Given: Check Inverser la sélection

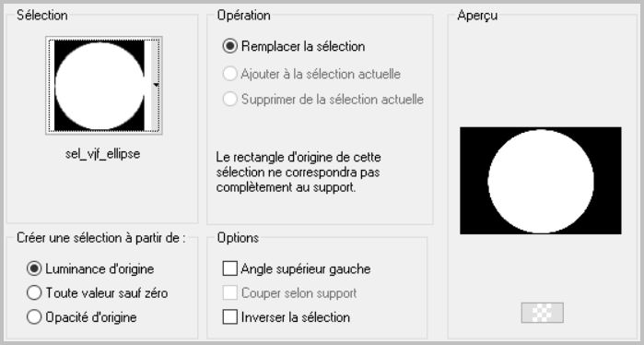Looking at the screenshot, I should click(x=287, y=317).
